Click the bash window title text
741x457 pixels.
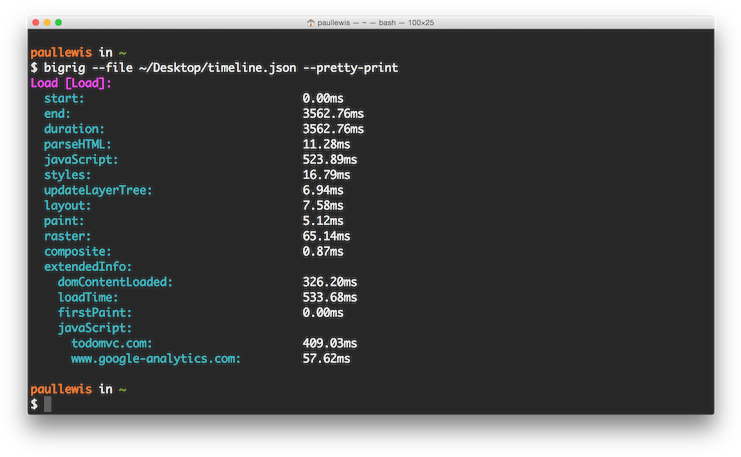click(378, 22)
